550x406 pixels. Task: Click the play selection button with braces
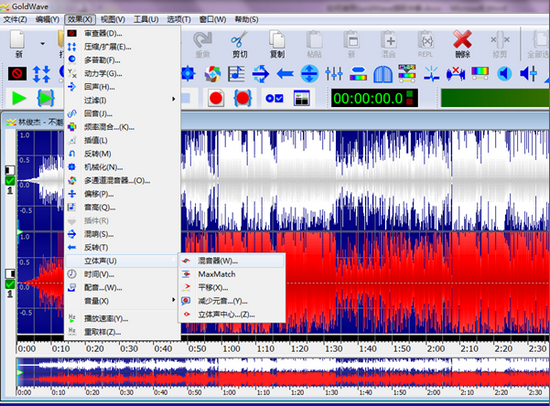pyautogui.click(x=46, y=98)
